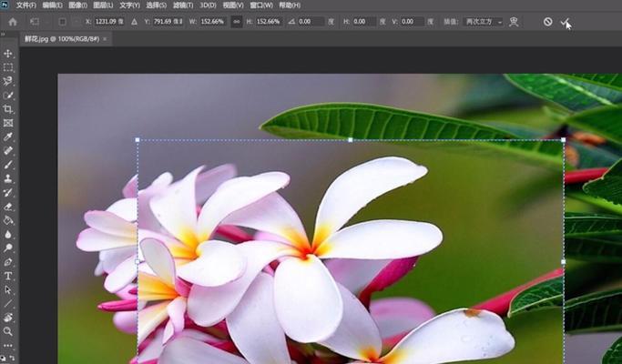The height and width of the screenshot is (364, 622).
Task: Open the 滤镜(T) menu
Action: pos(183,5)
